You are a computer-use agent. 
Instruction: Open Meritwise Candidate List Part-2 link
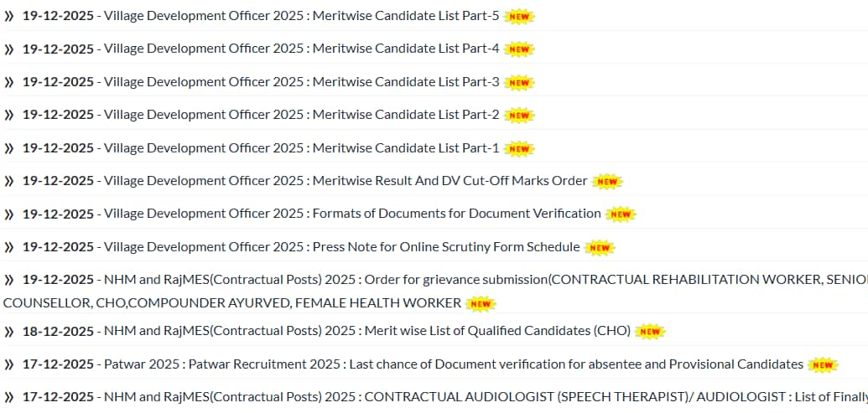[302, 115]
